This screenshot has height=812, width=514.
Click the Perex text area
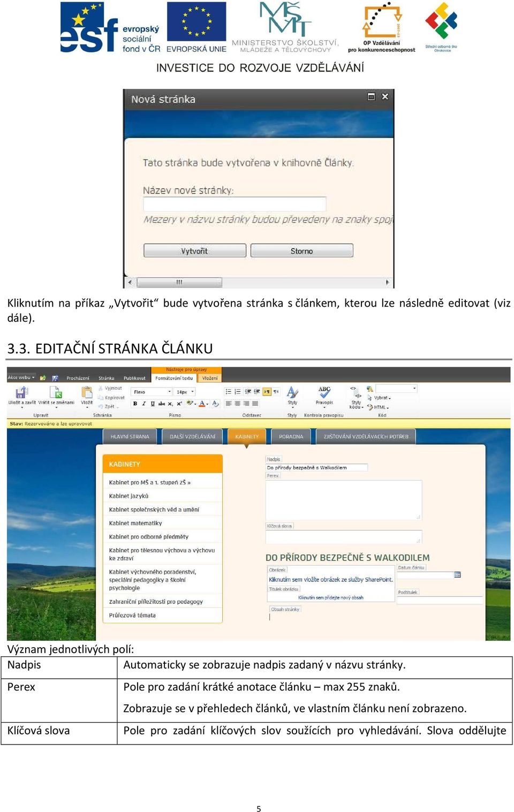click(344, 500)
